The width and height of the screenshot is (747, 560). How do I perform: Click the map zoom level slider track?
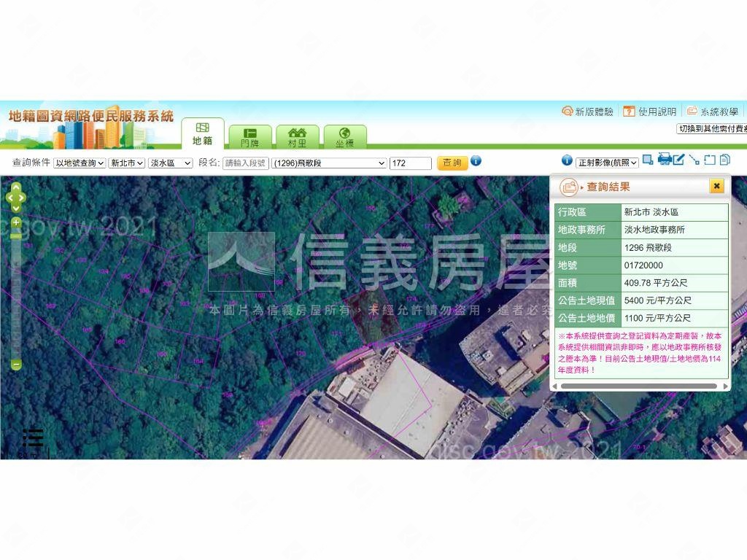[16, 292]
